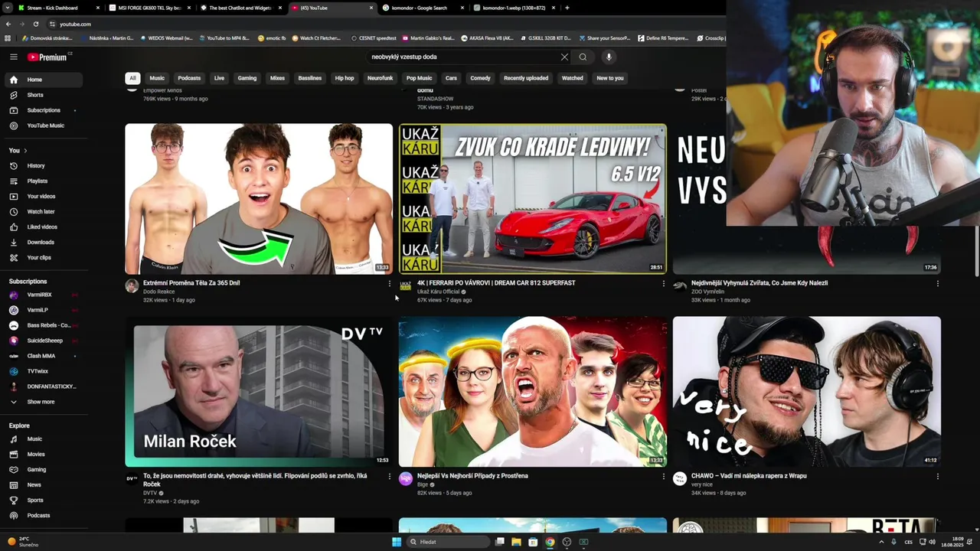This screenshot has height=551, width=980.
Task: Open the Explore News entry
Action: [x=43, y=485]
